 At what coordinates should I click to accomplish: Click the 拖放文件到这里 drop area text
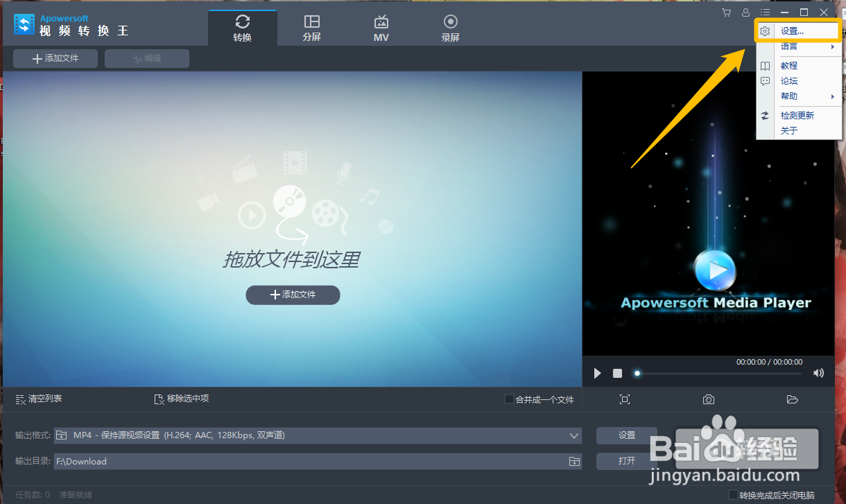pyautogui.click(x=291, y=260)
